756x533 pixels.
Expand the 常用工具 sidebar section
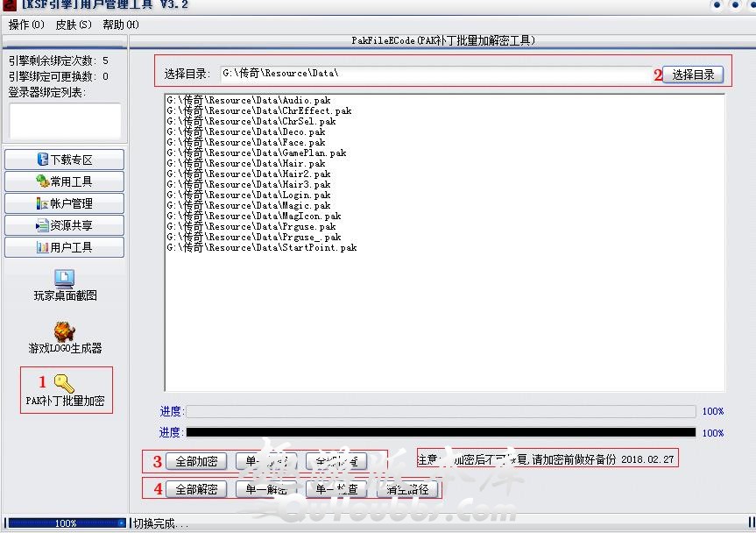click(x=64, y=181)
